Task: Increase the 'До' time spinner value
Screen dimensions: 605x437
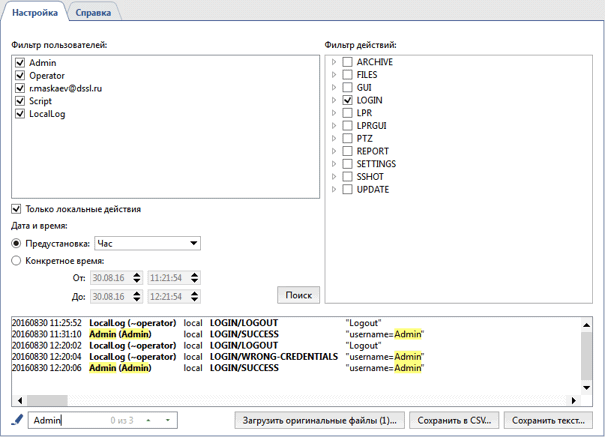Action: 195,293
